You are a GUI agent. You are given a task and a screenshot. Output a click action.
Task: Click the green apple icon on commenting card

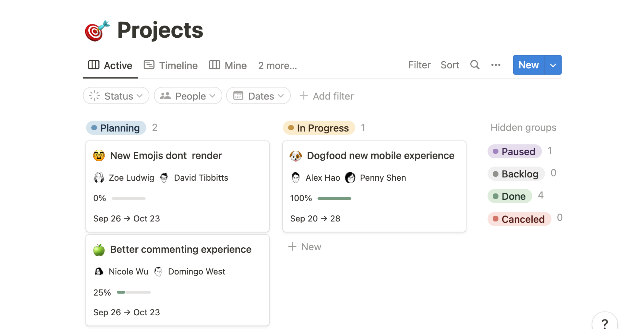pos(99,250)
